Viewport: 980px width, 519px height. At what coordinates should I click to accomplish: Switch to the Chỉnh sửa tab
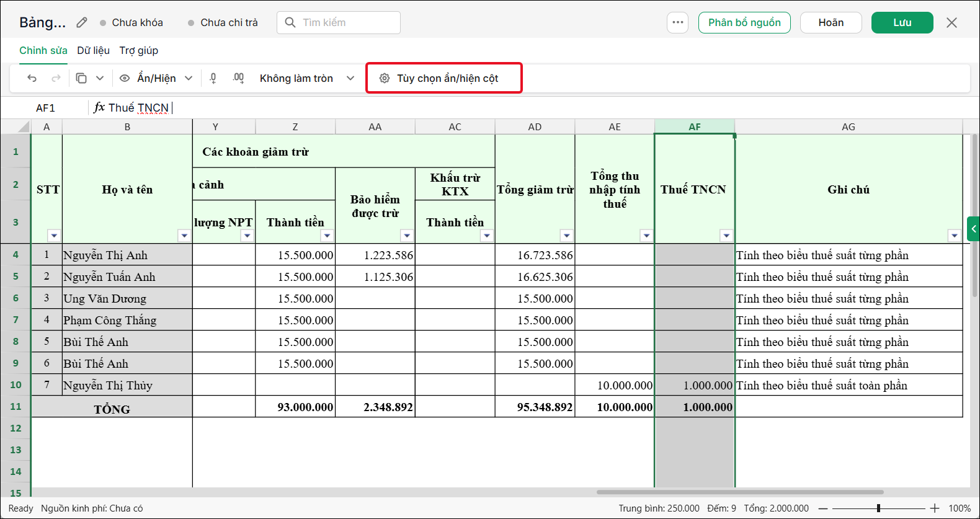pos(43,50)
